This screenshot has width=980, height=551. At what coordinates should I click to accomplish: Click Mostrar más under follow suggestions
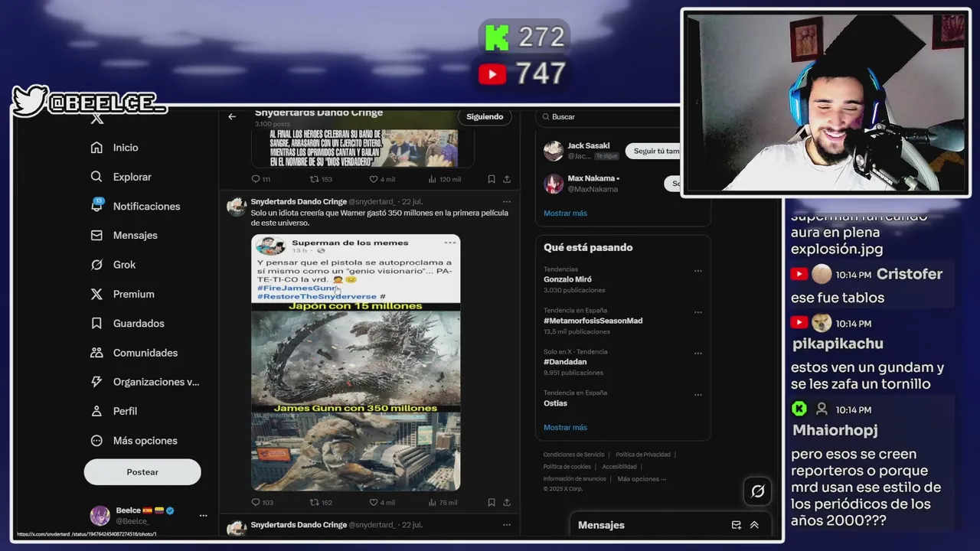pyautogui.click(x=565, y=214)
